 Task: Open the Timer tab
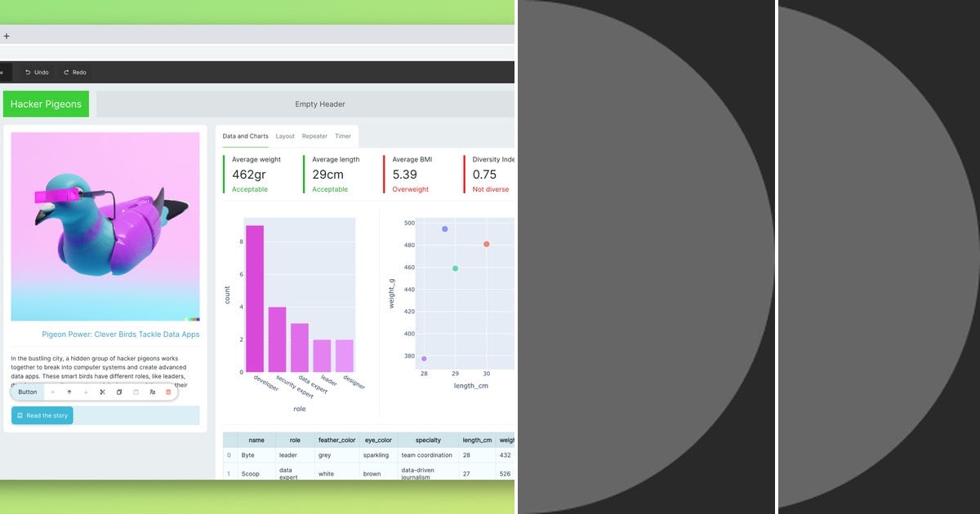[343, 136]
